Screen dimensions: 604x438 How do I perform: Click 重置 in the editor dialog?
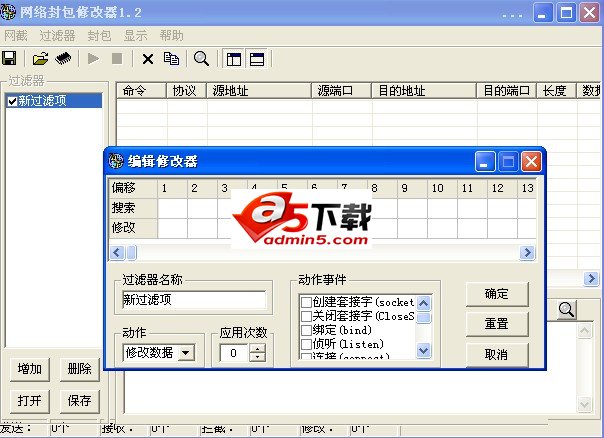pyautogui.click(x=497, y=324)
